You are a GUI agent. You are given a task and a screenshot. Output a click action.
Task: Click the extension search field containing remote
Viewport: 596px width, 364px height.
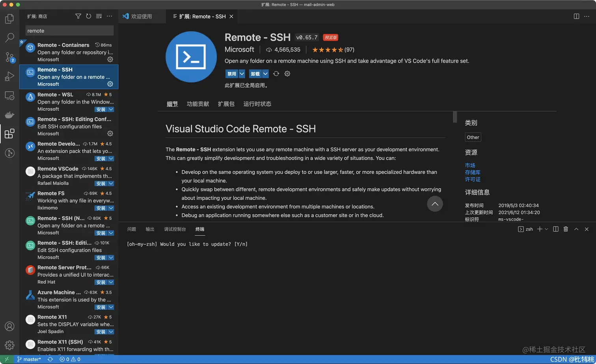pos(70,31)
